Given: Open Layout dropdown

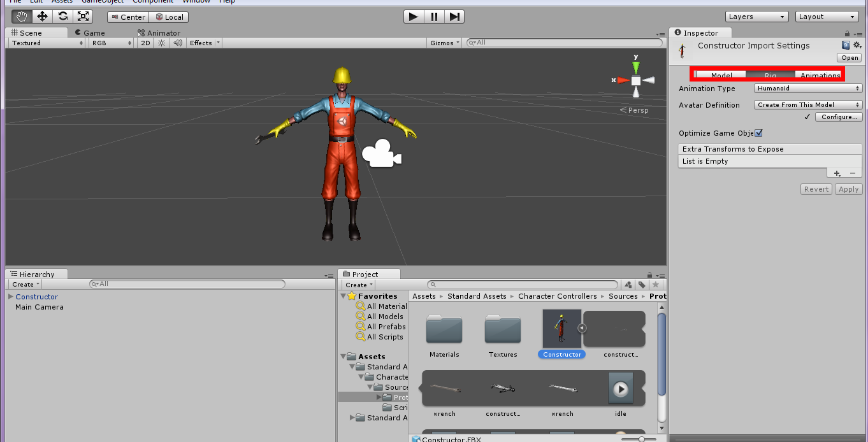Looking at the screenshot, I should pyautogui.click(x=827, y=17).
